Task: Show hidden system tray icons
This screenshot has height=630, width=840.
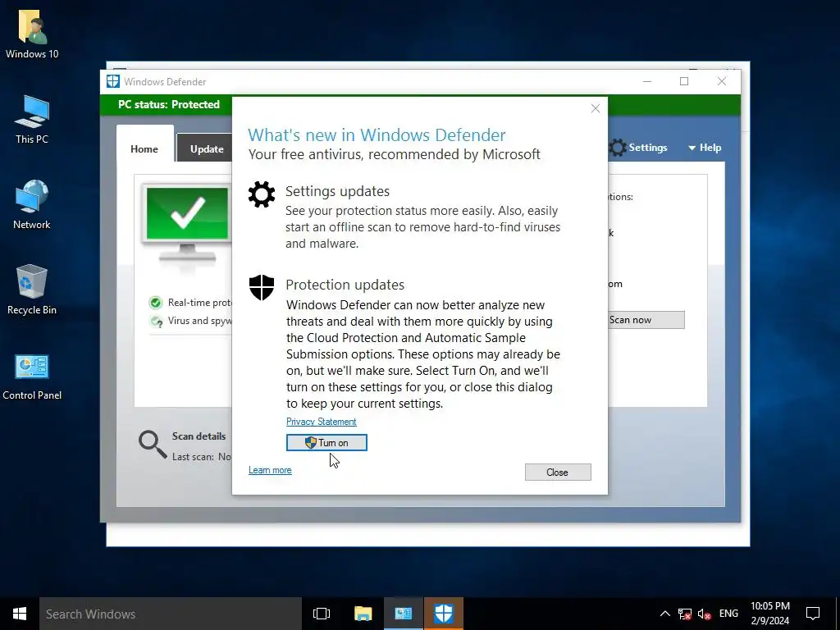Action: pyautogui.click(x=664, y=614)
